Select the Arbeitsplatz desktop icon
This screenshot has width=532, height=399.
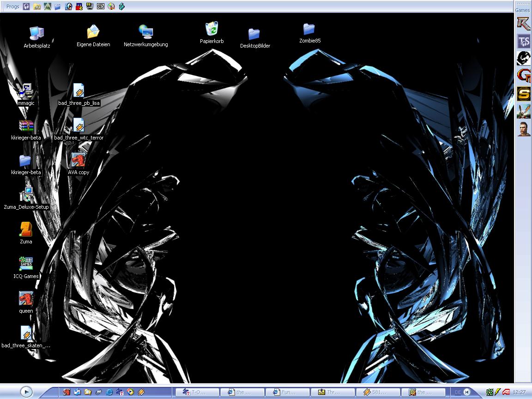36,33
